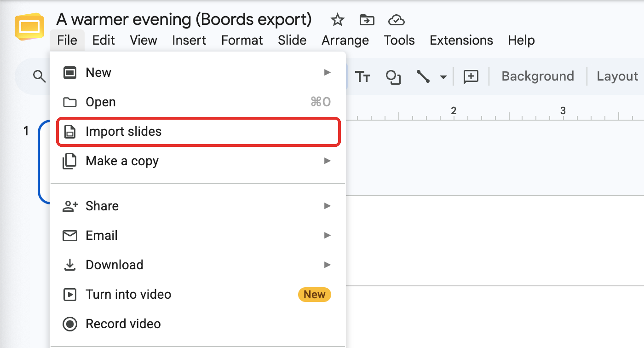Open the Format menu
The height and width of the screenshot is (348, 644).
click(x=242, y=40)
